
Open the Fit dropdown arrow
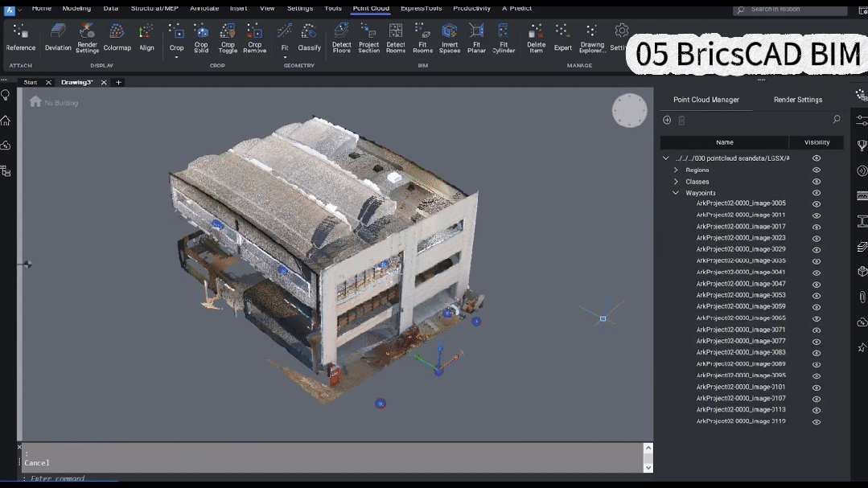point(285,57)
